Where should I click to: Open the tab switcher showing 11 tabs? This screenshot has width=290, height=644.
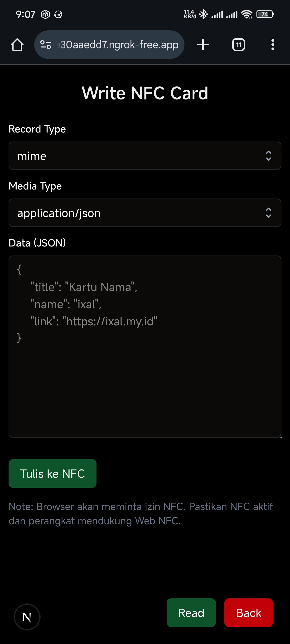click(x=238, y=45)
